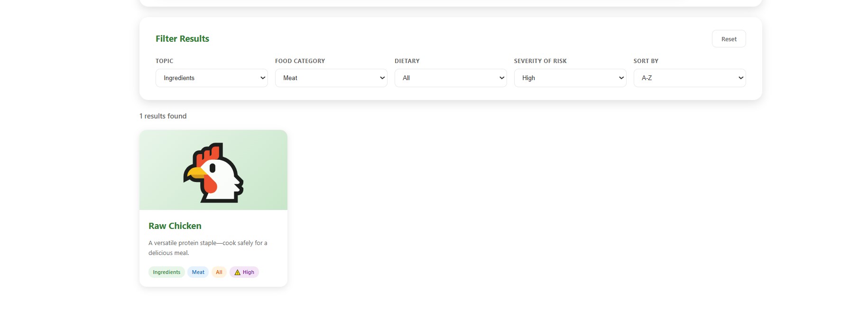Screen dimensions: 868x328
Task: Click the High risk warning tag
Action: 244,272
